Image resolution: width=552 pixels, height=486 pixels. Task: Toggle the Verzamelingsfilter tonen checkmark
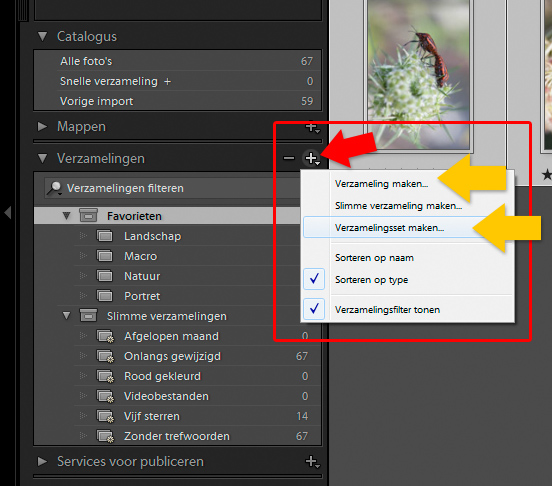314,309
